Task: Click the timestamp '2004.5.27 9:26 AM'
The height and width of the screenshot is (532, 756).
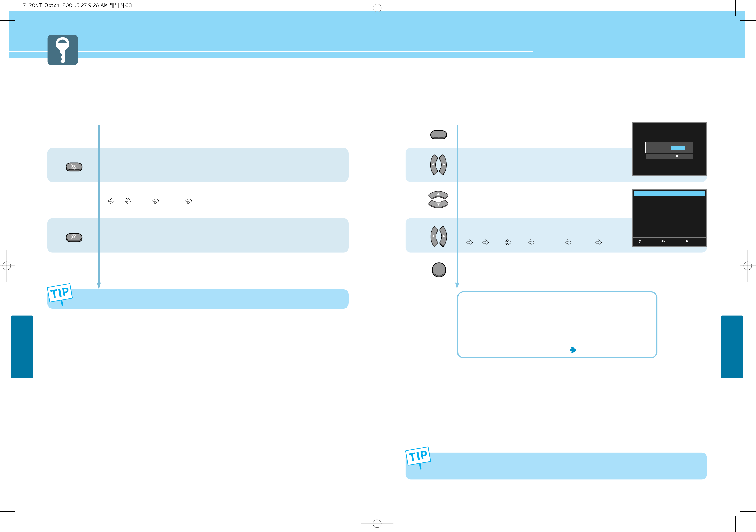Action: pos(85,5)
